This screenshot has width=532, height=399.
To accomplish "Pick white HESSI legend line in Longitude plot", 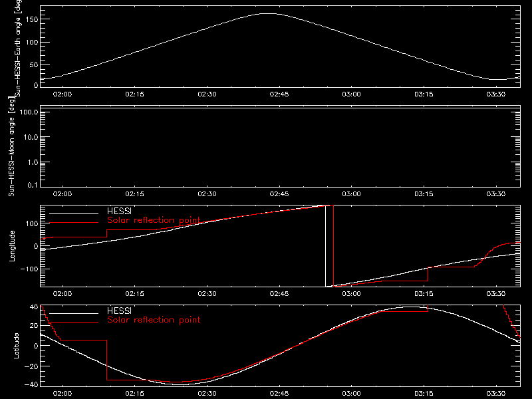I will click(x=74, y=213).
